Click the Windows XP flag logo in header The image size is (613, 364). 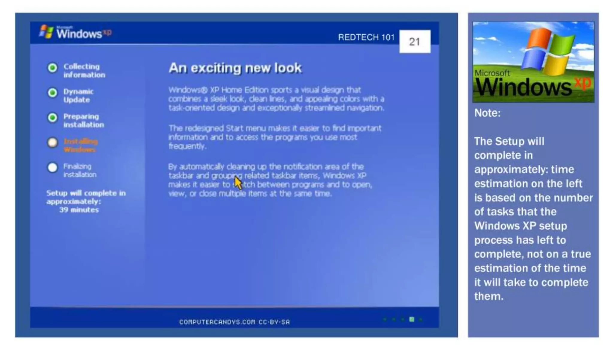[x=46, y=31]
